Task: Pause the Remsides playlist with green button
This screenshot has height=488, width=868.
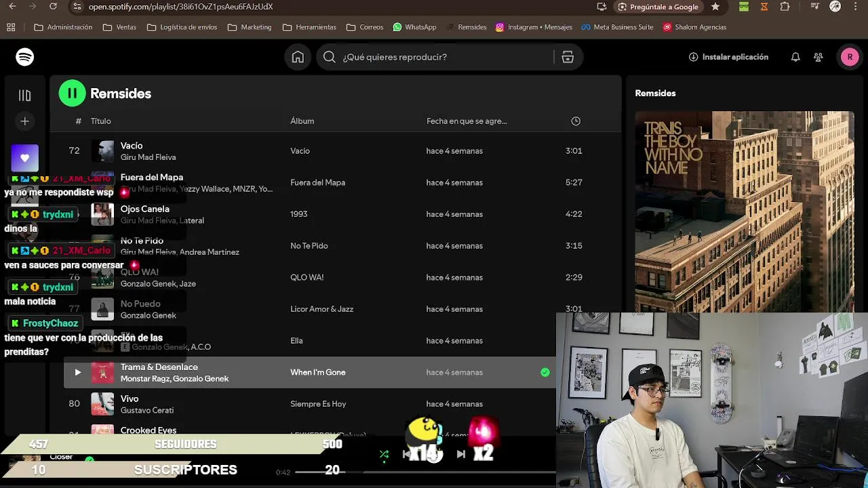Action: [72, 94]
